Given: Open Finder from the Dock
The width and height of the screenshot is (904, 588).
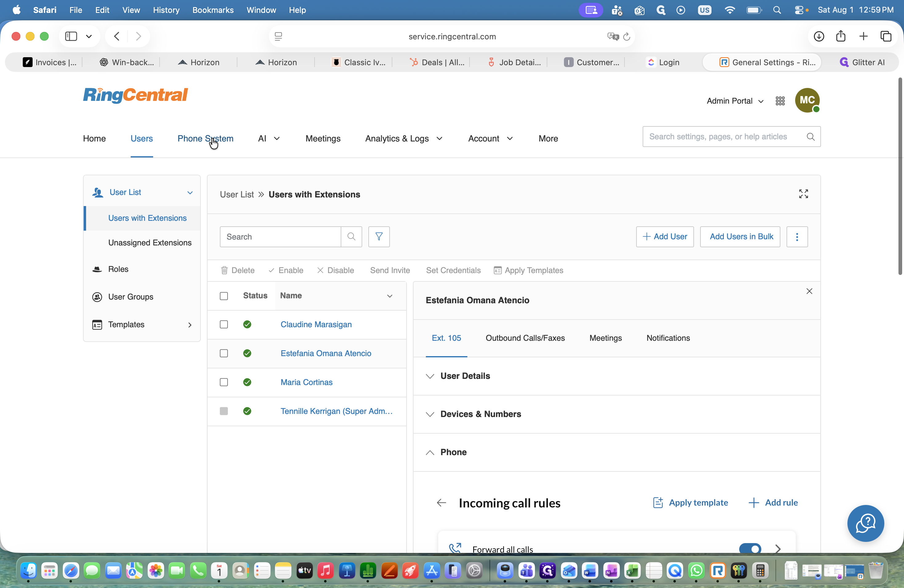Looking at the screenshot, I should (29, 570).
